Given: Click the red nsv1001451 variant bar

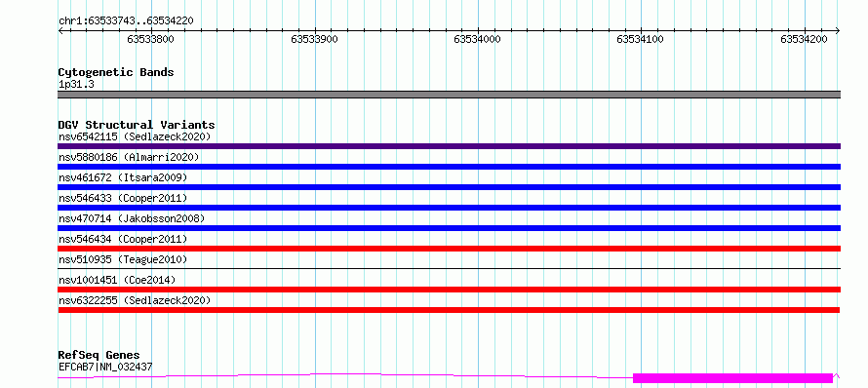Looking at the screenshot, I should point(449,290).
